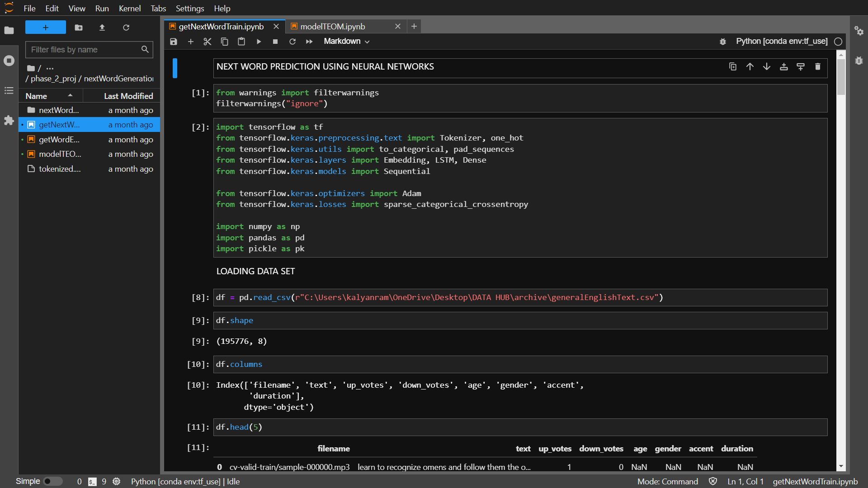
Task: Open the File Browser sidebar panel
Action: (x=9, y=30)
